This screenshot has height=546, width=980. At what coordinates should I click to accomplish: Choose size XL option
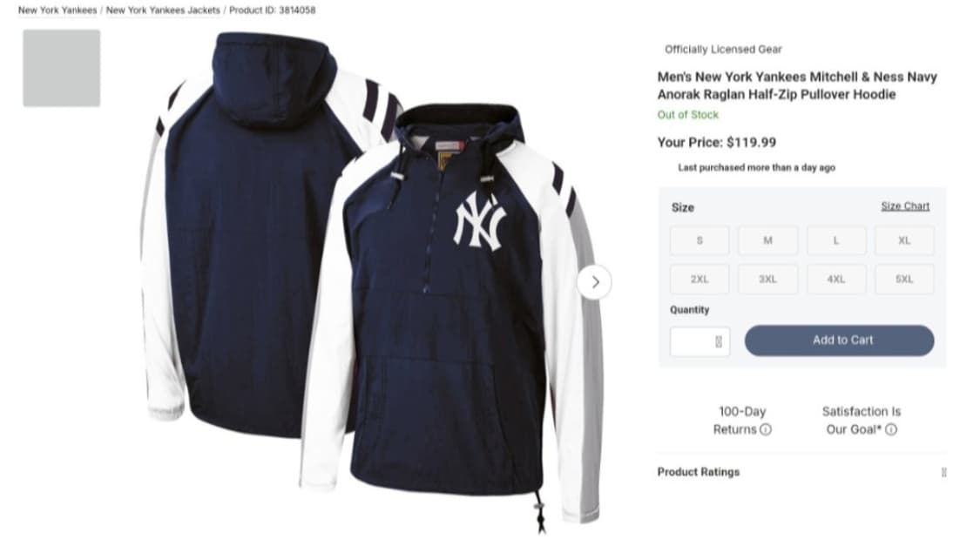904,240
